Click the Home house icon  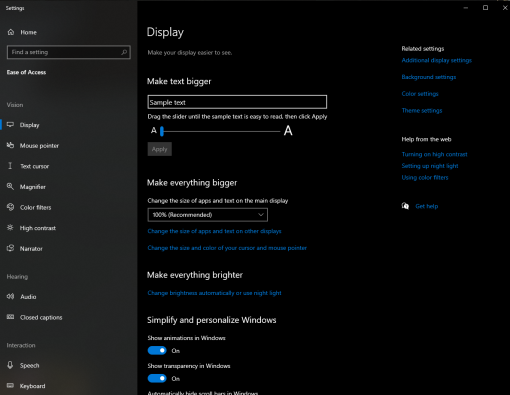click(x=11, y=32)
